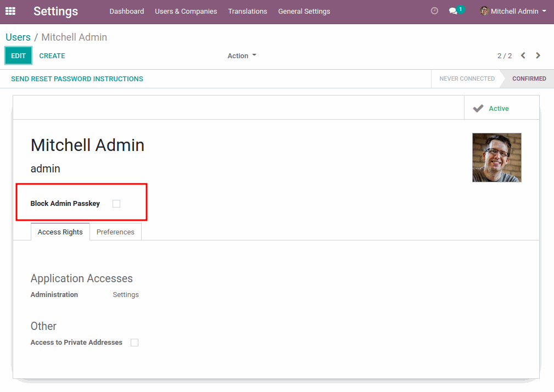
Task: Click the Create button
Action: tap(52, 56)
